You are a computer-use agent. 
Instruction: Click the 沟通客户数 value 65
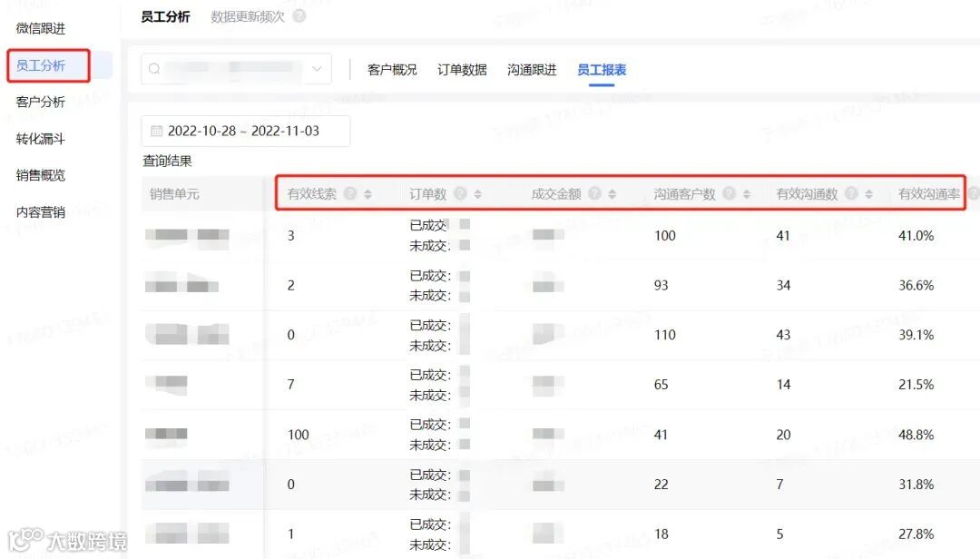[x=661, y=385]
